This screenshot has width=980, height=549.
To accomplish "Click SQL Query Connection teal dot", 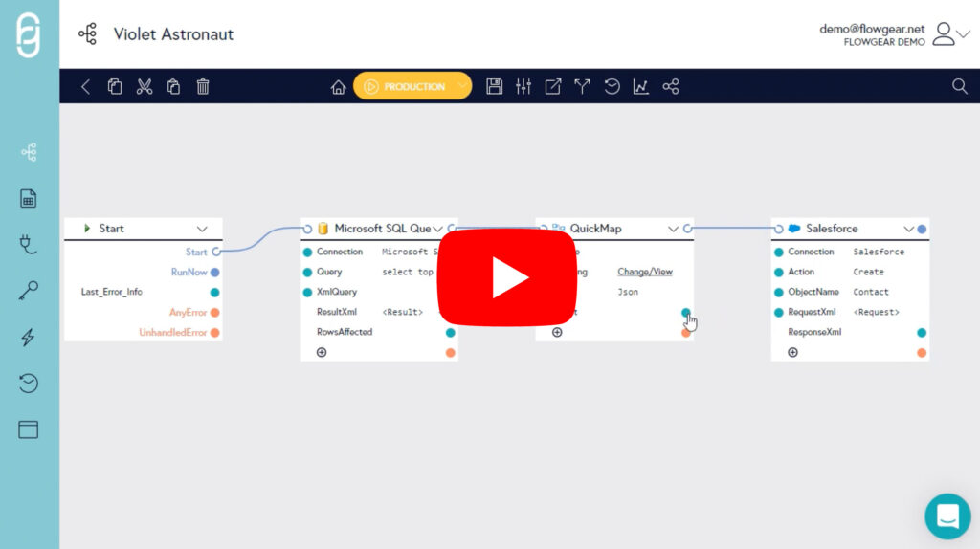I will point(307,253).
